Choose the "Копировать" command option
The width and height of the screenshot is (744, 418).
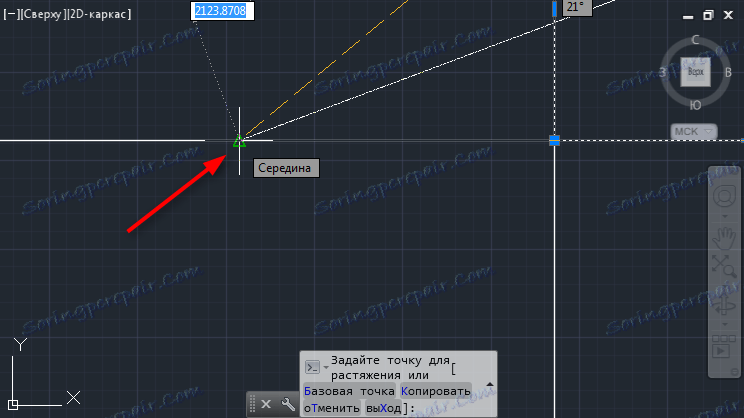pyautogui.click(x=436, y=391)
